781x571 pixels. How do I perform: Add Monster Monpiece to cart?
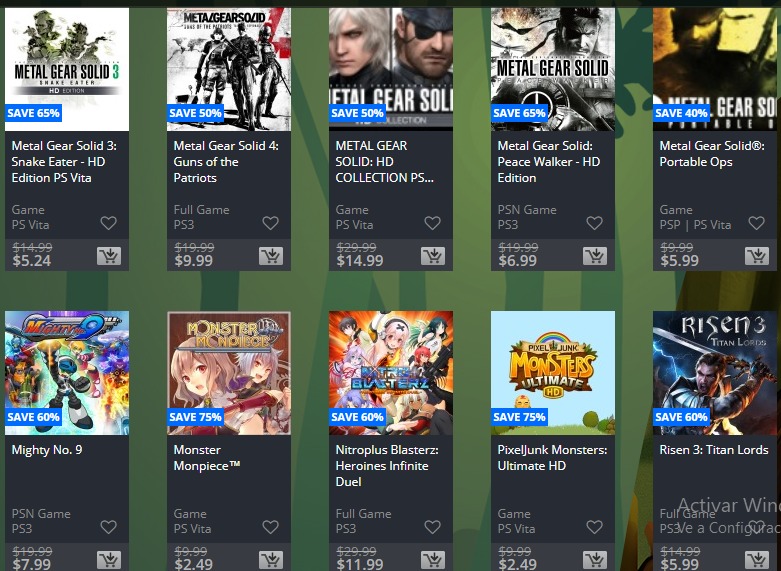[271, 560]
